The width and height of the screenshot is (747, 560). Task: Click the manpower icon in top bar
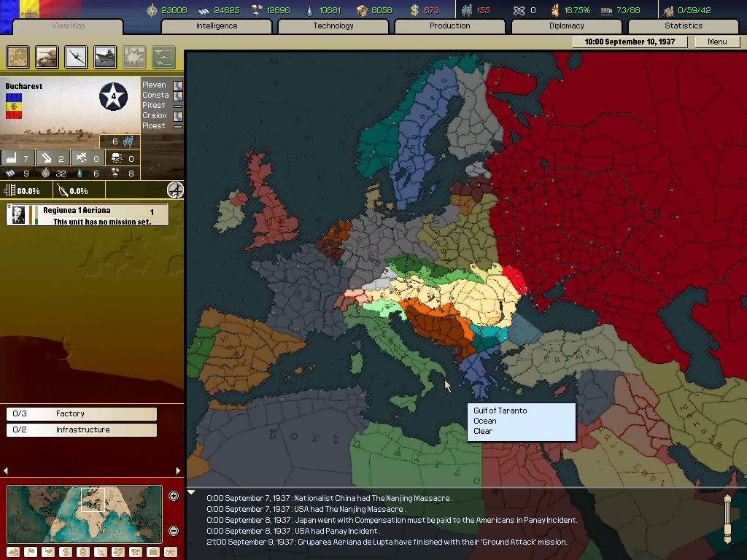point(467,9)
